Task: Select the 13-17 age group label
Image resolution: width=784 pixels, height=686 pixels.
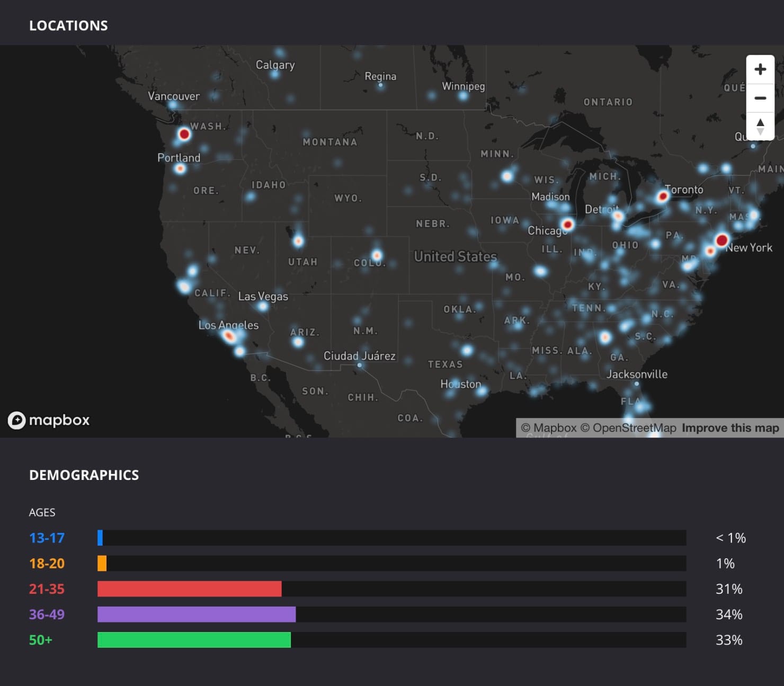Action: click(x=47, y=538)
